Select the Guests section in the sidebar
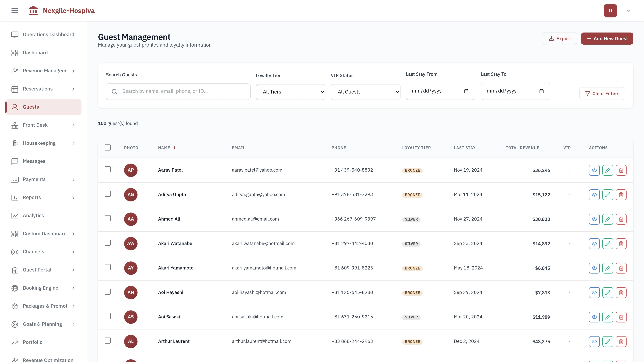644x362 pixels. point(31,107)
